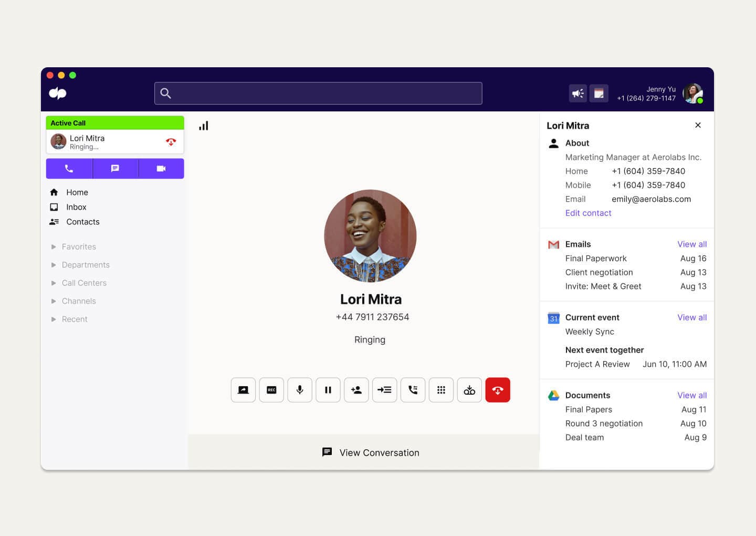Expand the Departments section
This screenshot has height=536, width=756.
tap(86, 265)
